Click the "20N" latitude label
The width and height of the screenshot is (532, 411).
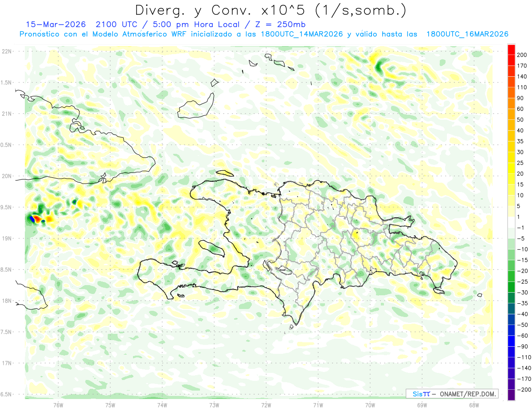(x=7, y=176)
